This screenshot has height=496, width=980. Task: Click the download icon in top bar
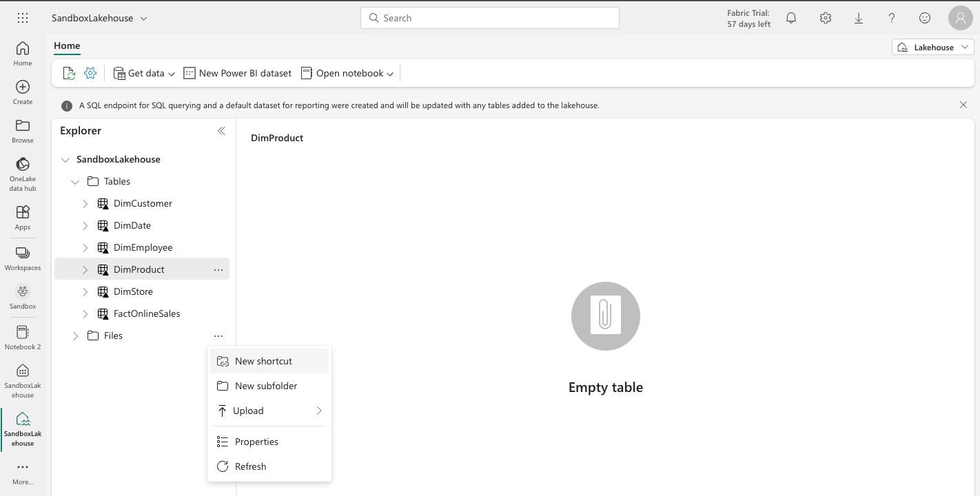coord(859,19)
